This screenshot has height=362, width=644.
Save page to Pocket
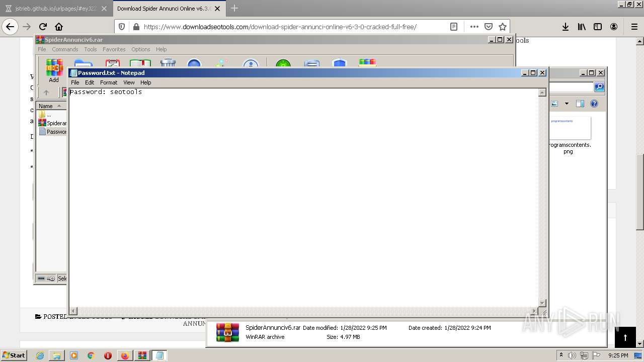point(488,27)
